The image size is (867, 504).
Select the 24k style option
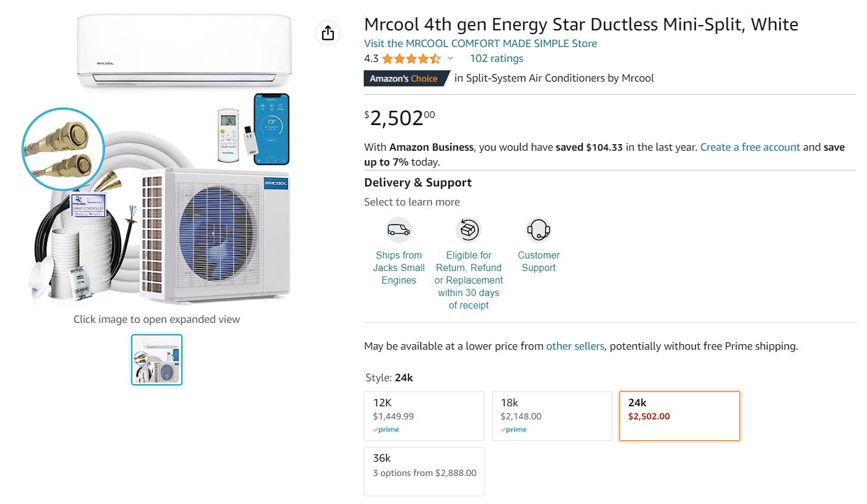tap(679, 416)
